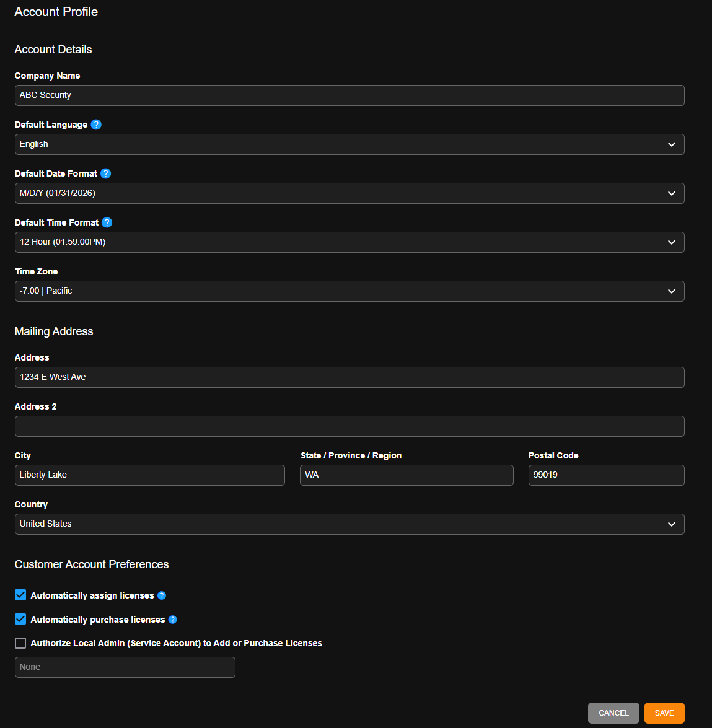712x728 pixels.
Task: Open the Default Language dropdown
Action: coord(349,144)
